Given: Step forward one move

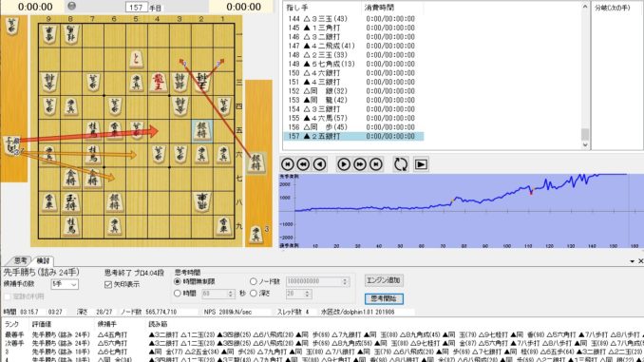Looking at the screenshot, I should click(x=343, y=164).
